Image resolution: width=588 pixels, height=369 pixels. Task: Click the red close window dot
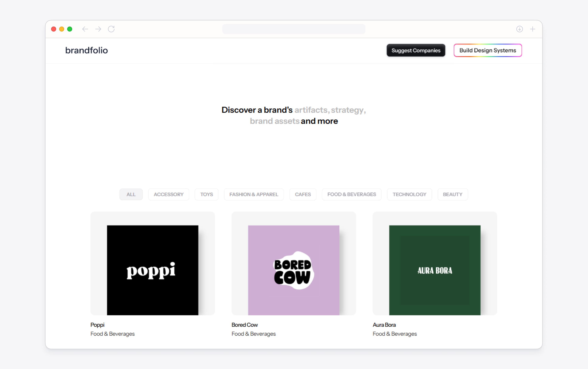tap(54, 29)
